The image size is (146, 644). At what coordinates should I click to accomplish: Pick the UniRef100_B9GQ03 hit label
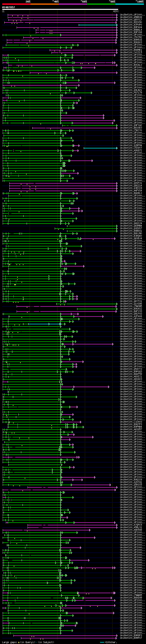click(x=131, y=42)
